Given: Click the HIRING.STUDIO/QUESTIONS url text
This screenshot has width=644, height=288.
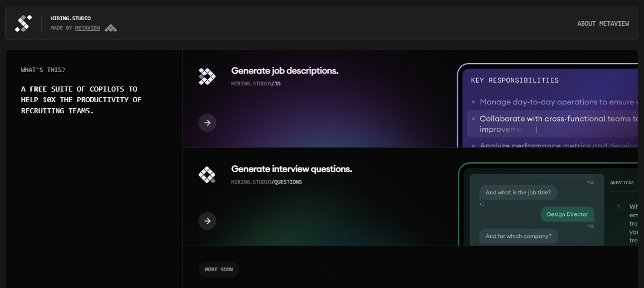Looking at the screenshot, I should (x=267, y=181).
